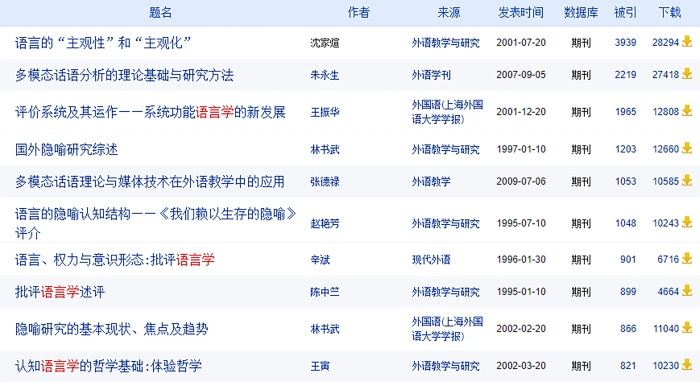700x382 pixels.
Task: Download 认知语言学的哲学基础 using its icon
Action: coord(687,365)
